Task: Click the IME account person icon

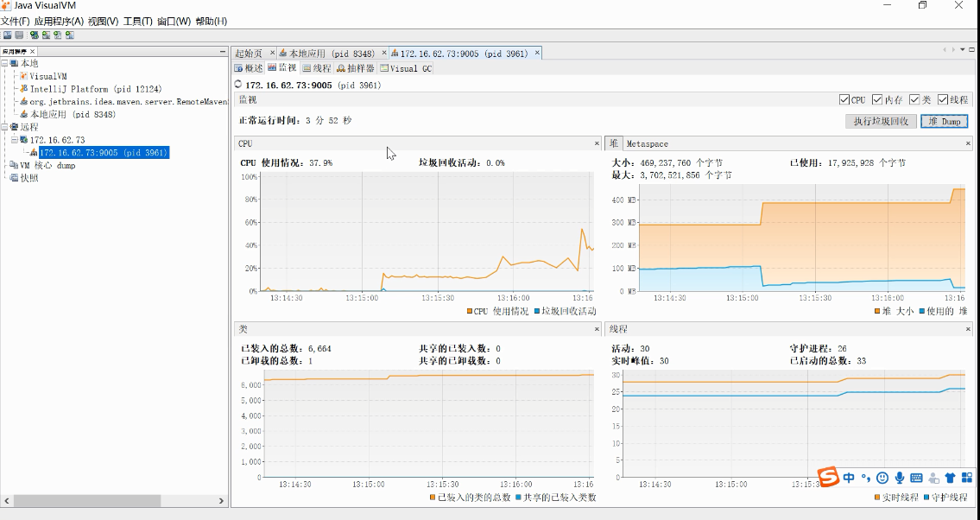Action: coord(933,479)
